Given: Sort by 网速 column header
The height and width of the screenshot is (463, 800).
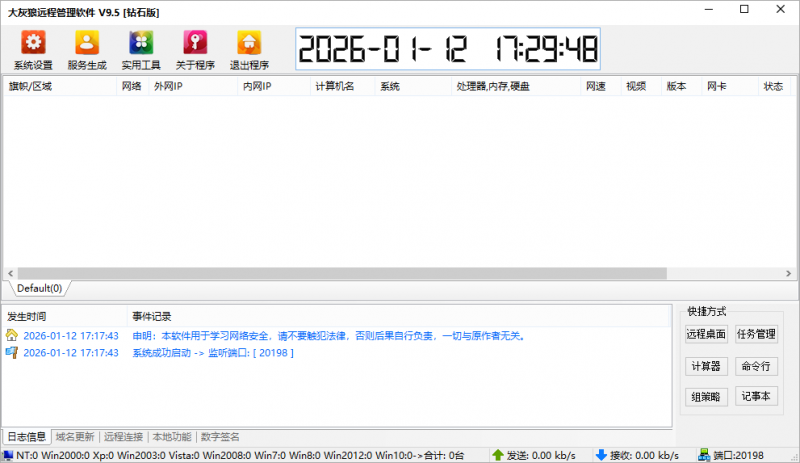Looking at the screenshot, I should click(x=601, y=86).
